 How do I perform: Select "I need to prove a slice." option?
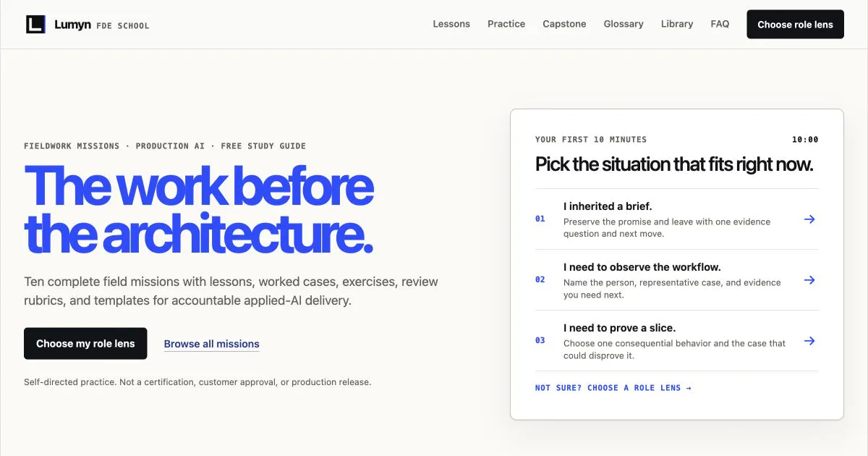(677, 340)
